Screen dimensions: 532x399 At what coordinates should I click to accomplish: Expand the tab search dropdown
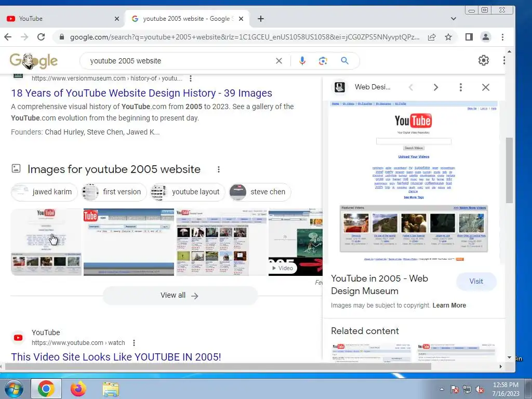click(453, 19)
